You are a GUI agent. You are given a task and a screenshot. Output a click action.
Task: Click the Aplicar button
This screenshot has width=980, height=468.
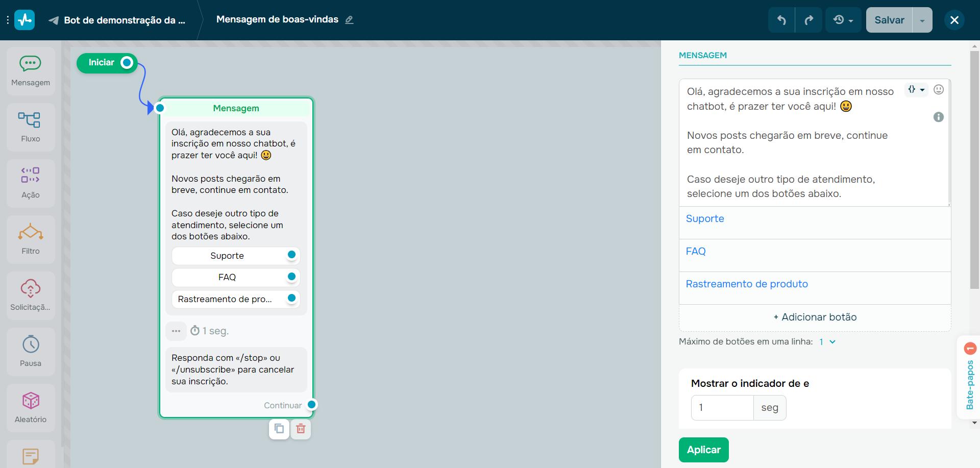tap(703, 450)
